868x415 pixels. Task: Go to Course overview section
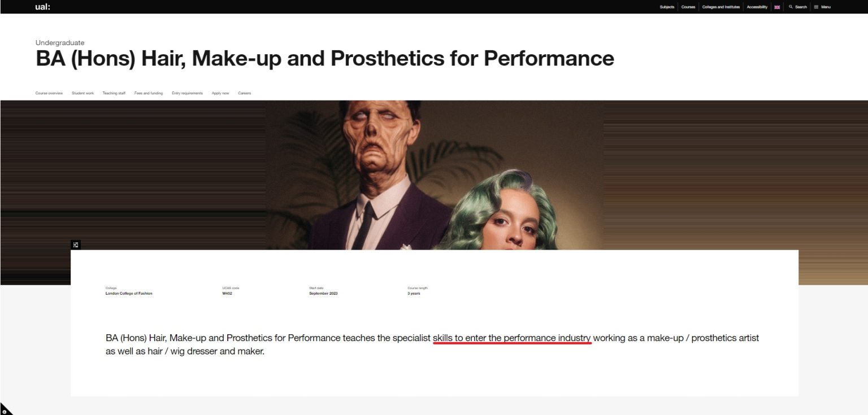(x=49, y=93)
